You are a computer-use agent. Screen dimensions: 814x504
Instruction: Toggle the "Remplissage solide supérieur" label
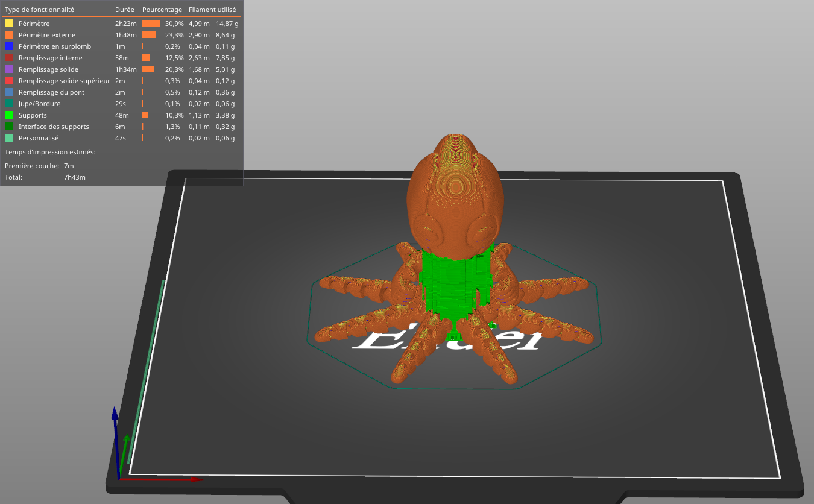tap(65, 81)
